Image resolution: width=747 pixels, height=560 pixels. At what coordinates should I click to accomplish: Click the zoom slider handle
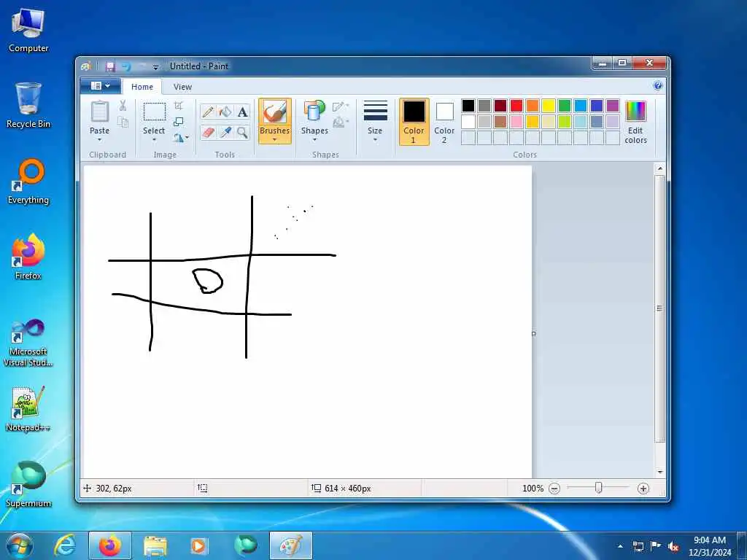pyautogui.click(x=599, y=488)
